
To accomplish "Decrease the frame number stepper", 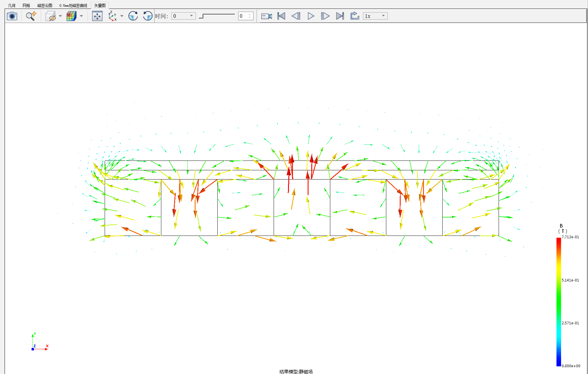I will coord(250,18).
